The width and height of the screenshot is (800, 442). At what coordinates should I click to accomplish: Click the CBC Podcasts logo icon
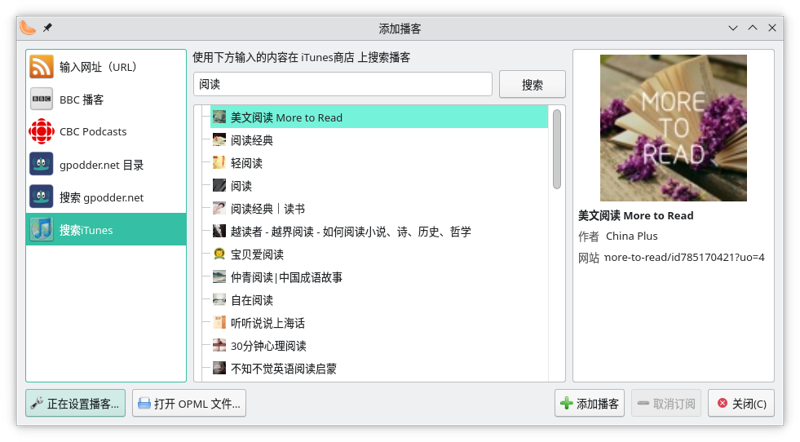(x=42, y=132)
